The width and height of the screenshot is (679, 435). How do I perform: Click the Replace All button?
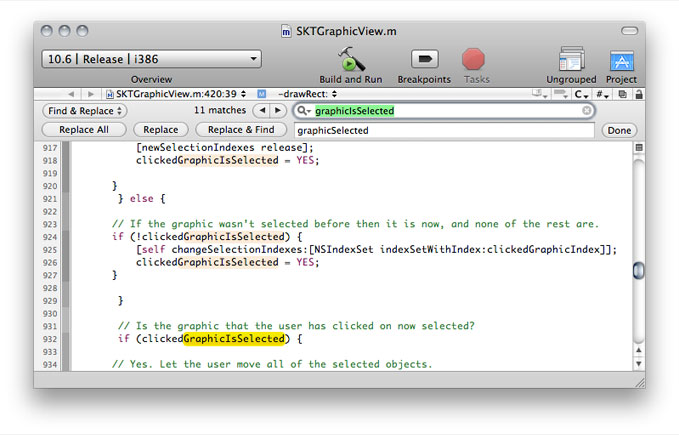(x=84, y=130)
